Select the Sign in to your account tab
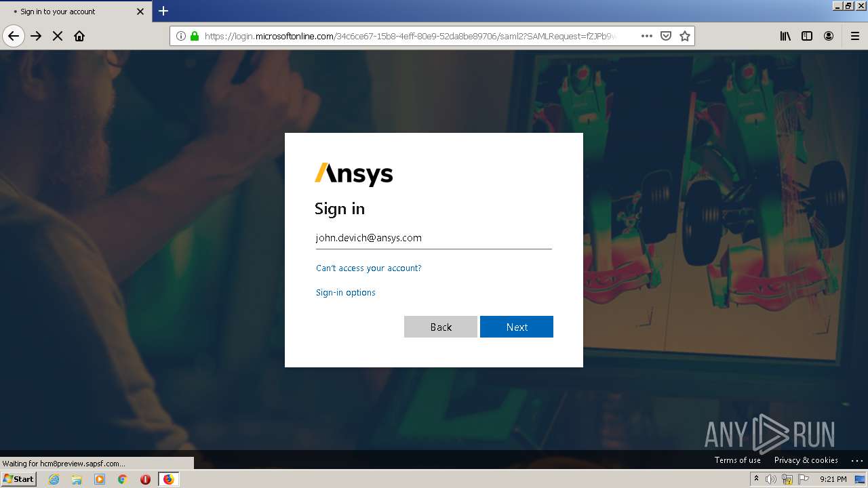868x488 pixels. [x=76, y=12]
